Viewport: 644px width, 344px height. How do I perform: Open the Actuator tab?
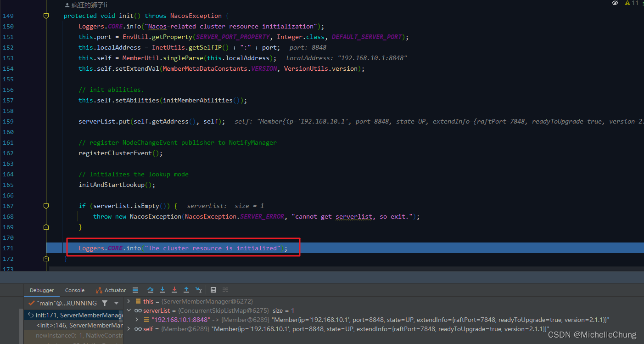pyautogui.click(x=111, y=290)
